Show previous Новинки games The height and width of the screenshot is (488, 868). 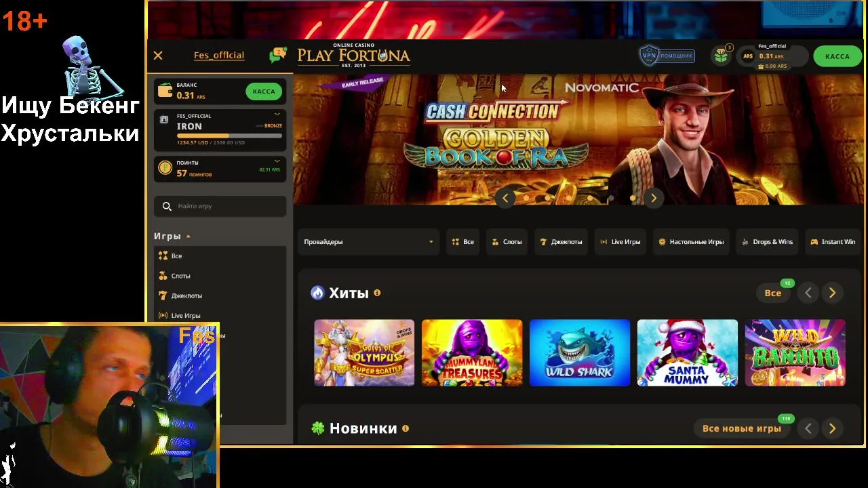[808, 428]
